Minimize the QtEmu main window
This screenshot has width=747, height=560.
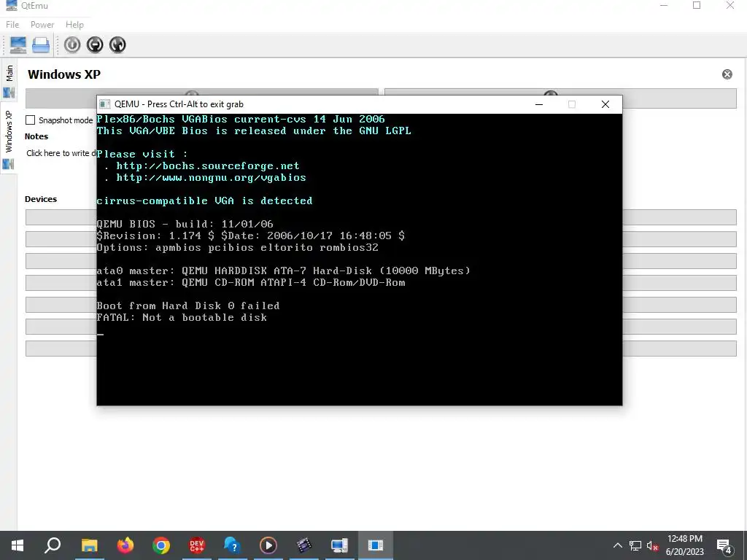[x=664, y=6]
